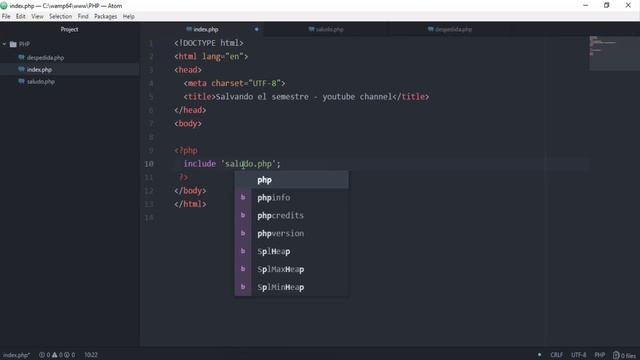Open linter warning count in status bar
Viewport: 640px width, 360px height.
(57, 355)
